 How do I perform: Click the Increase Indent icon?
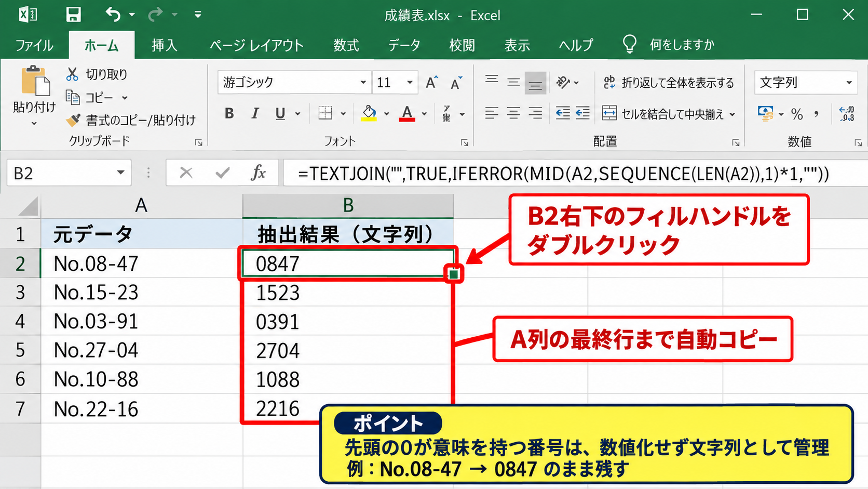coord(583,113)
